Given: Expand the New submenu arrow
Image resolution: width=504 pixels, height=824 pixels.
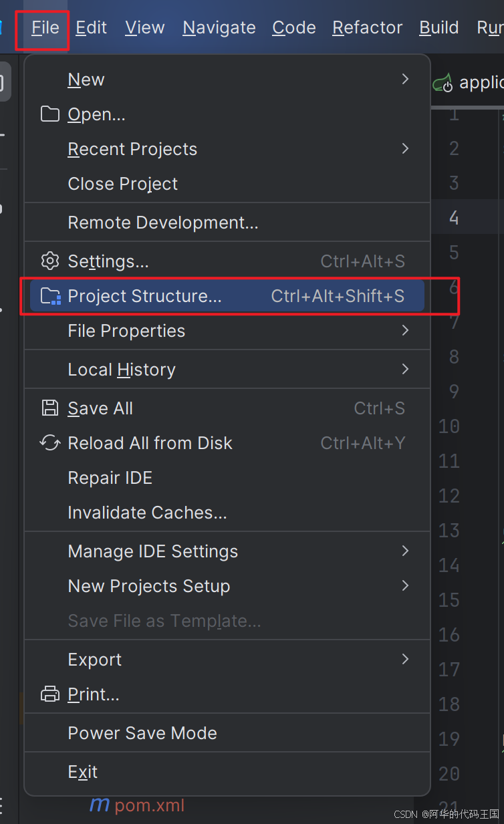Looking at the screenshot, I should [405, 79].
